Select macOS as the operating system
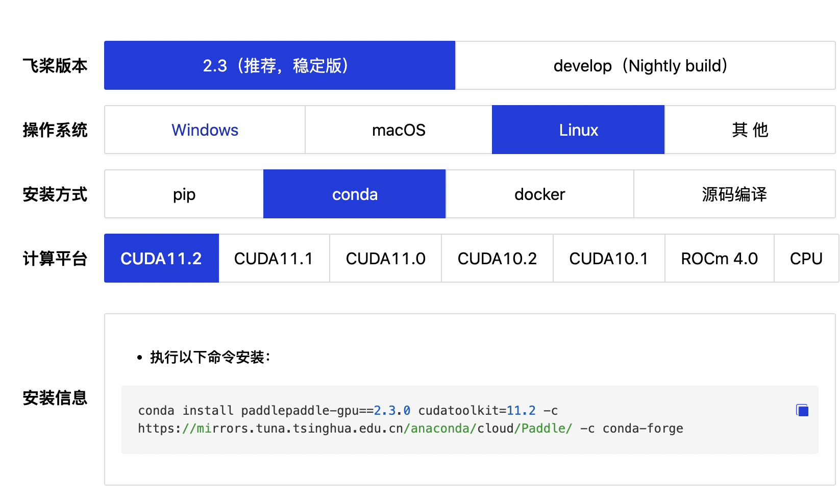The width and height of the screenshot is (840, 504). pyautogui.click(x=398, y=130)
